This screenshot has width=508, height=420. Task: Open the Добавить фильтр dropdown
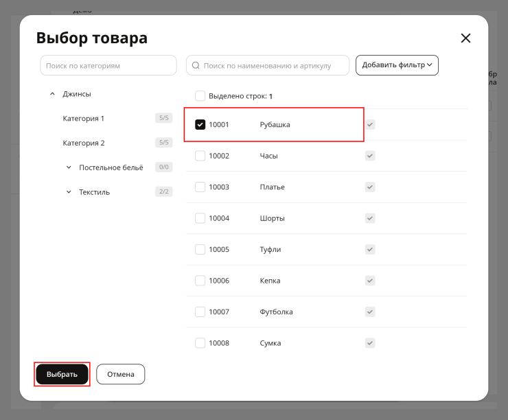[x=397, y=65]
